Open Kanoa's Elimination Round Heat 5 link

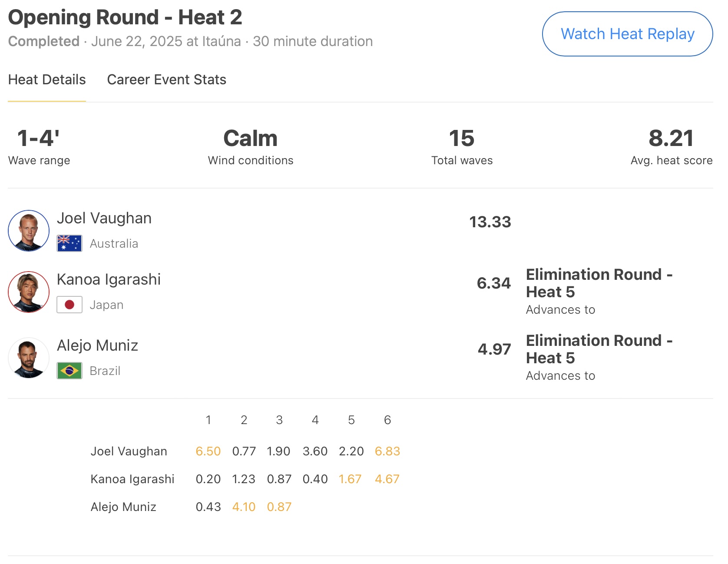[x=599, y=283]
